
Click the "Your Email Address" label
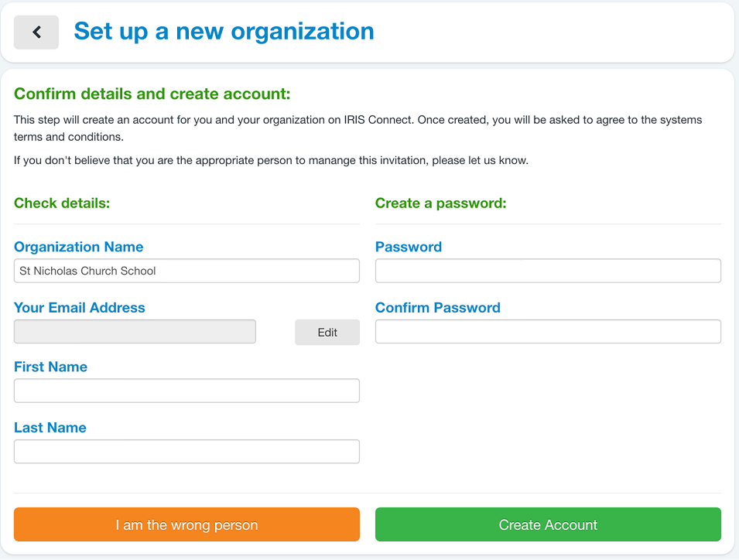coord(79,308)
